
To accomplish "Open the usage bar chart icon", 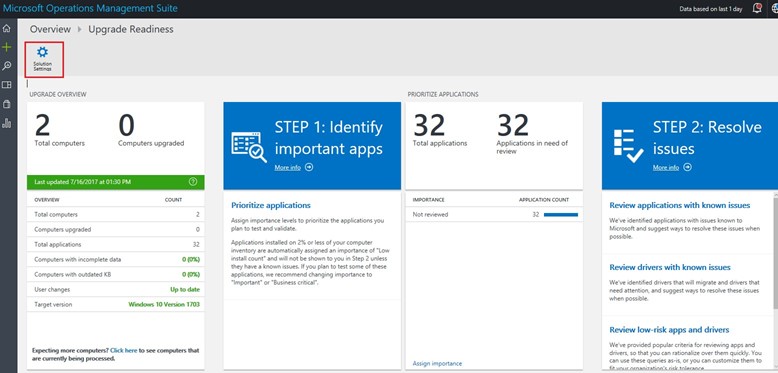I will coord(6,123).
